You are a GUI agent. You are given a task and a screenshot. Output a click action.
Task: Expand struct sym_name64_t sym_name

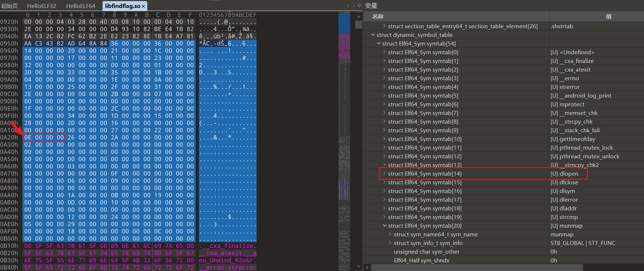(390, 234)
